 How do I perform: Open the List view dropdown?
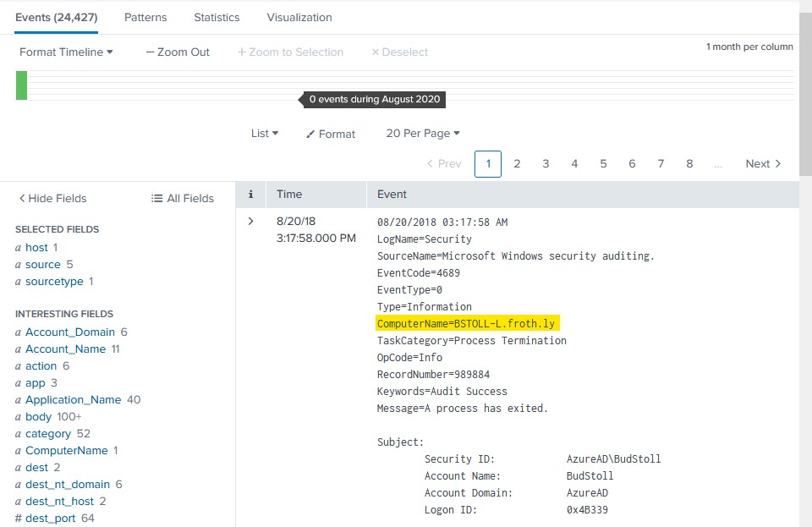(265, 134)
